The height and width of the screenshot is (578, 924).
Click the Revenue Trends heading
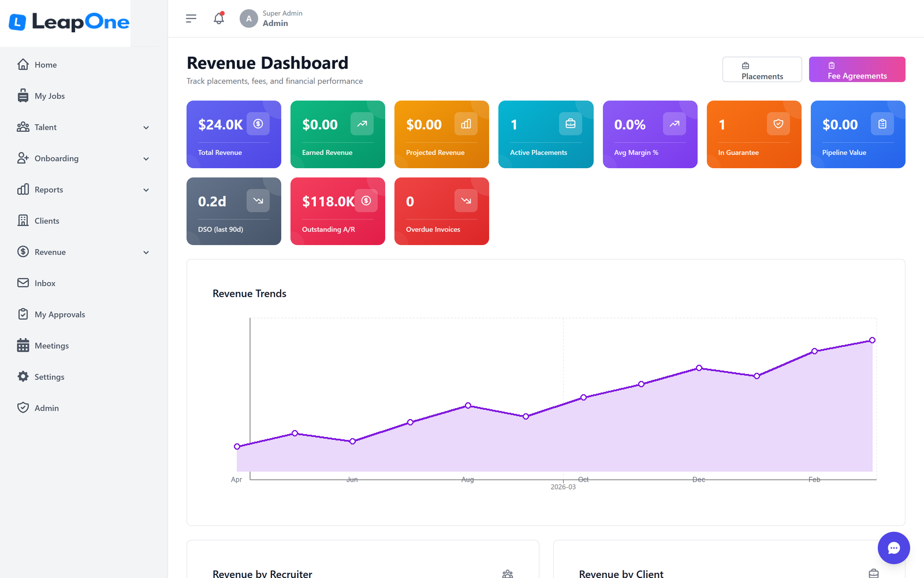tap(249, 294)
